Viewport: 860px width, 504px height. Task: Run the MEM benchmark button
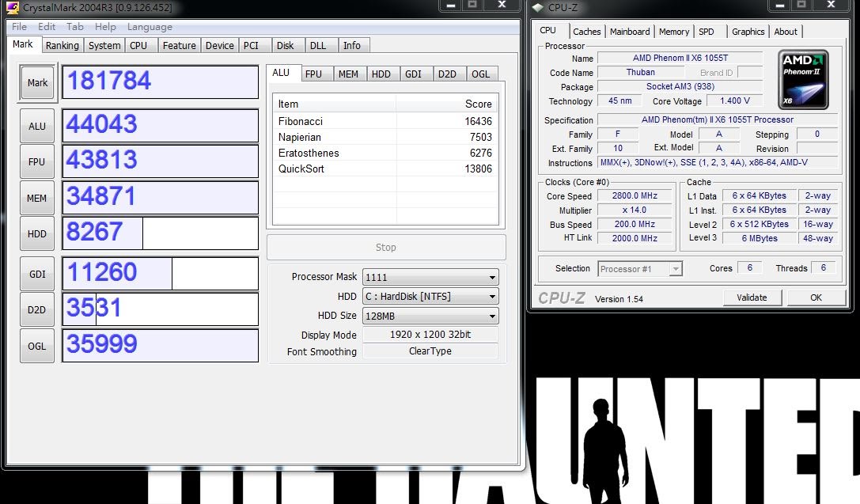(36, 198)
